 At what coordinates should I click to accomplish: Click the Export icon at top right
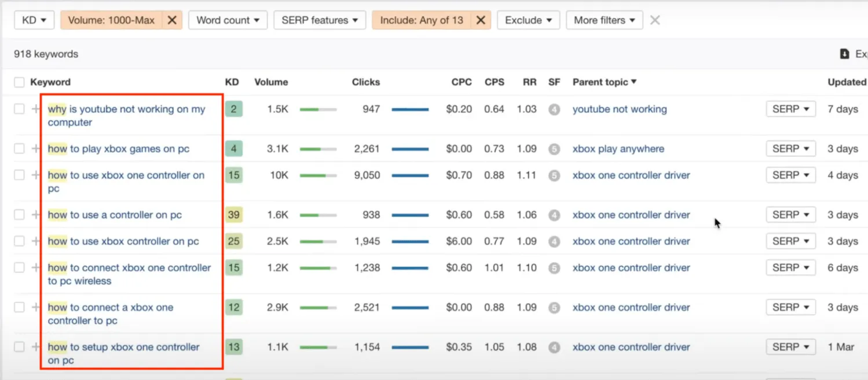coord(845,54)
